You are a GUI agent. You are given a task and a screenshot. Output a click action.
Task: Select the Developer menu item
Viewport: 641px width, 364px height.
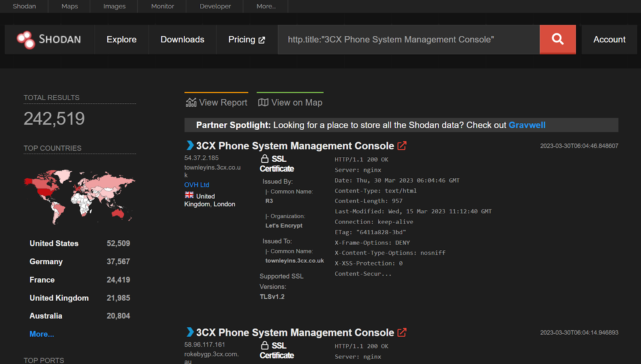coord(215,6)
